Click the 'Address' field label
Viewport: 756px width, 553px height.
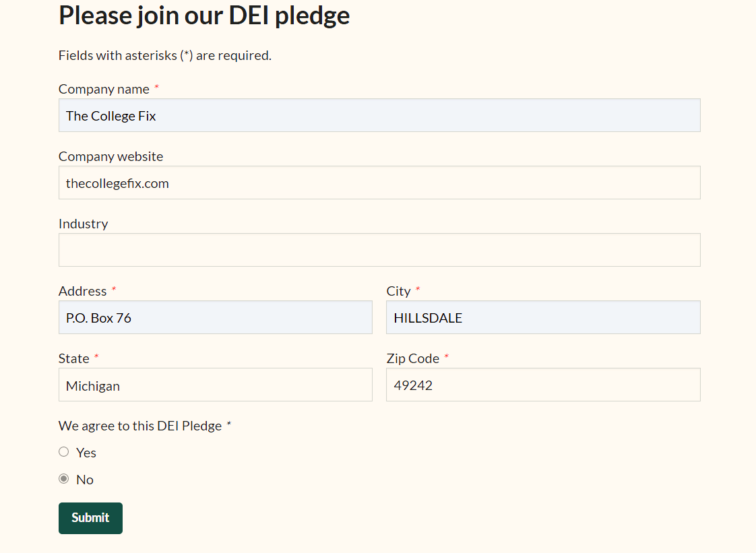click(82, 291)
